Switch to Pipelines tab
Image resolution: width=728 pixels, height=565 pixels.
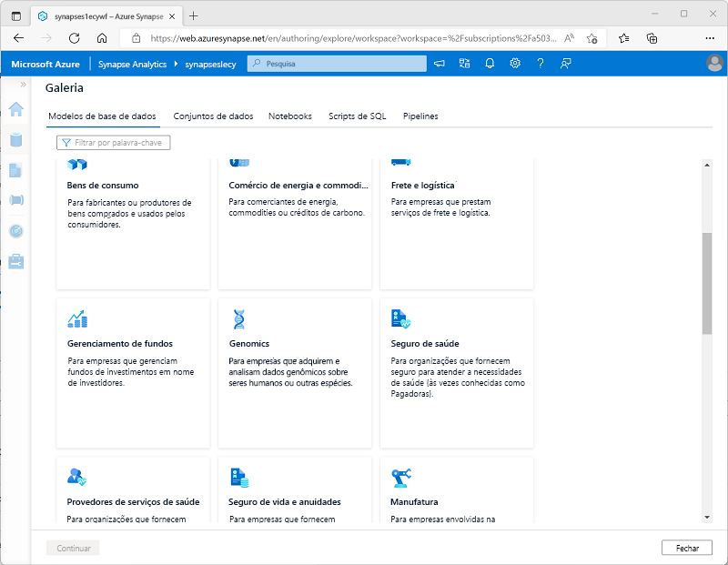coord(420,116)
